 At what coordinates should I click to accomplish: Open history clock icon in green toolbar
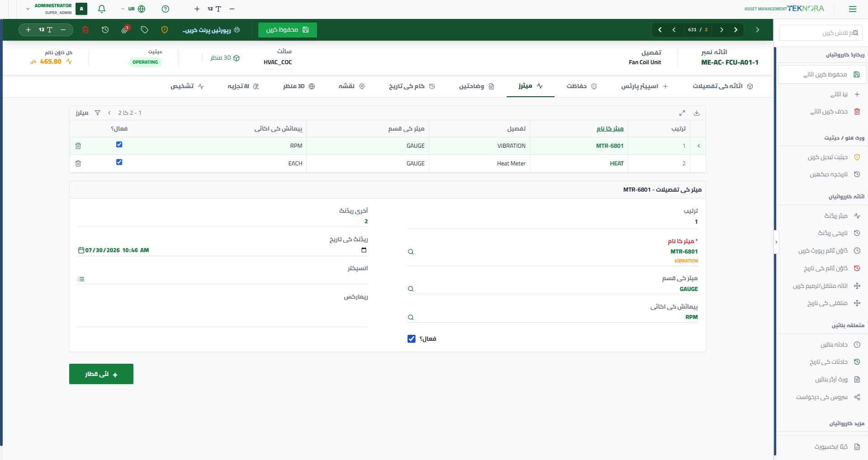point(105,30)
